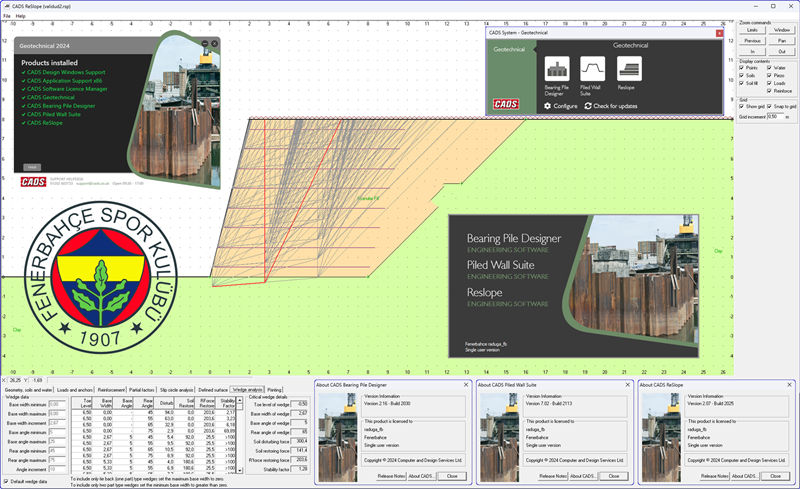Viewport: 800px width, 489px height.
Task: Click Close in About CADS ReSlope dialog
Action: 776,476
